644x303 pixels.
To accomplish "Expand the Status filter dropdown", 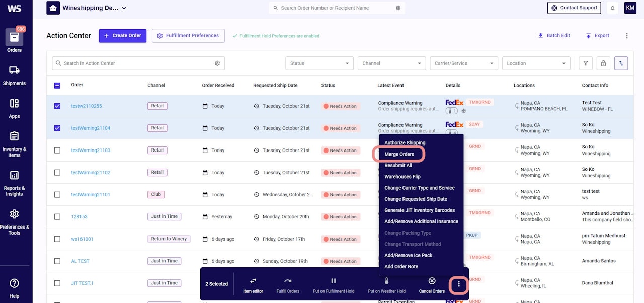I will pyautogui.click(x=319, y=63).
